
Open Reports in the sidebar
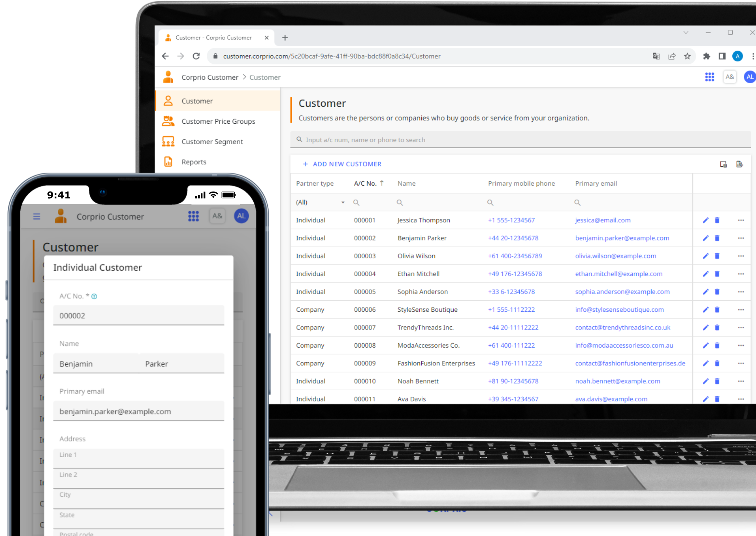[218, 162]
